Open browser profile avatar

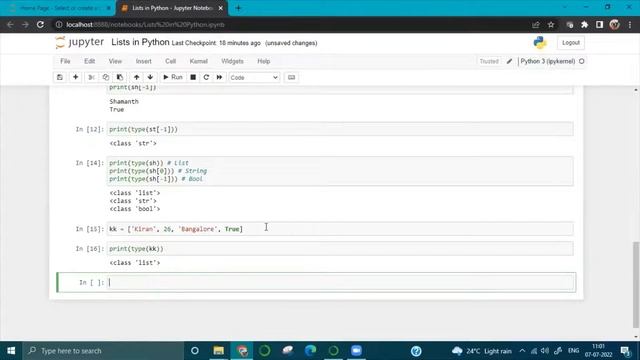pyautogui.click(x=614, y=25)
